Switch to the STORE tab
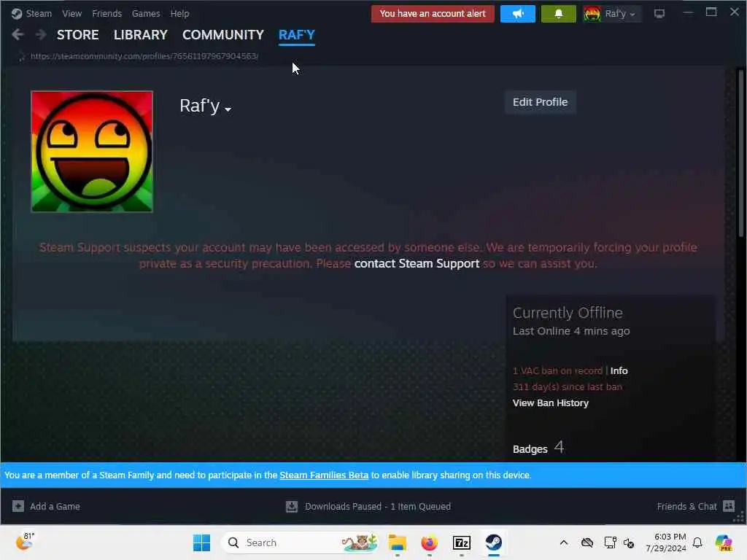The image size is (747, 560). point(77,35)
